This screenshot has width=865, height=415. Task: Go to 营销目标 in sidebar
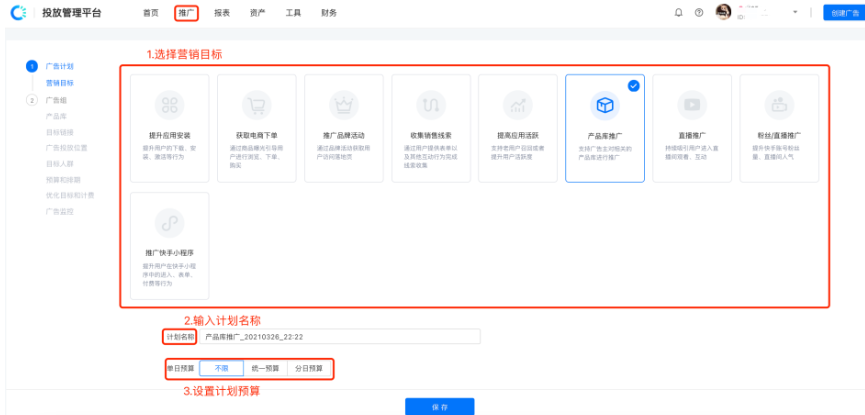coord(60,83)
